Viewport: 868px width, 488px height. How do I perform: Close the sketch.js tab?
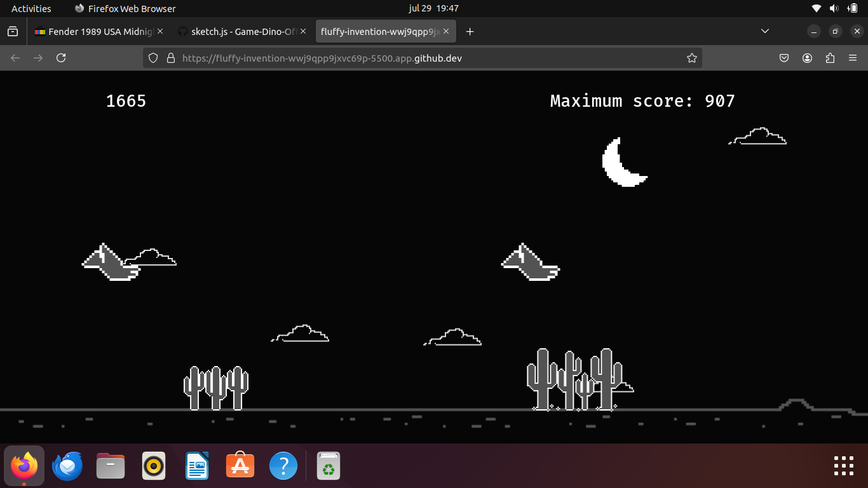(303, 31)
